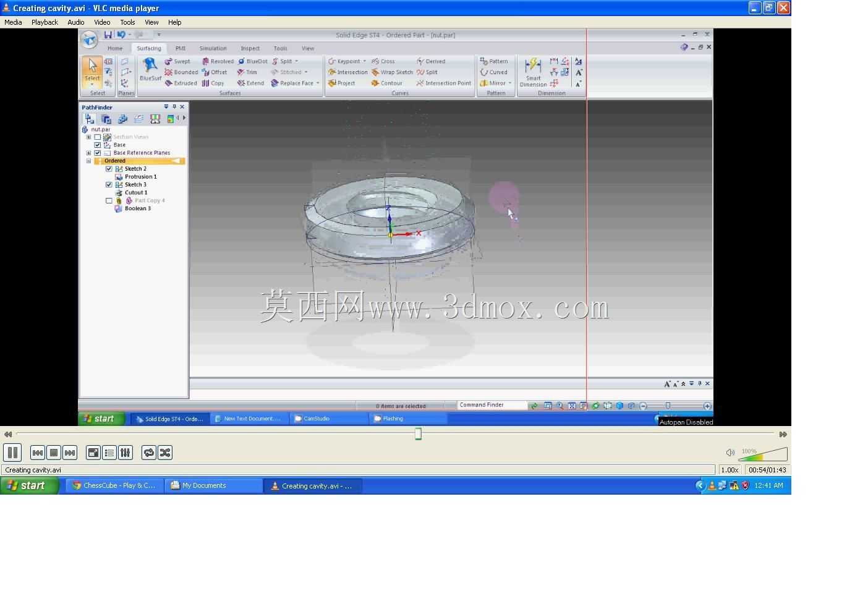
Task: Toggle the Sketch 2 checkbox
Action: pyautogui.click(x=109, y=169)
